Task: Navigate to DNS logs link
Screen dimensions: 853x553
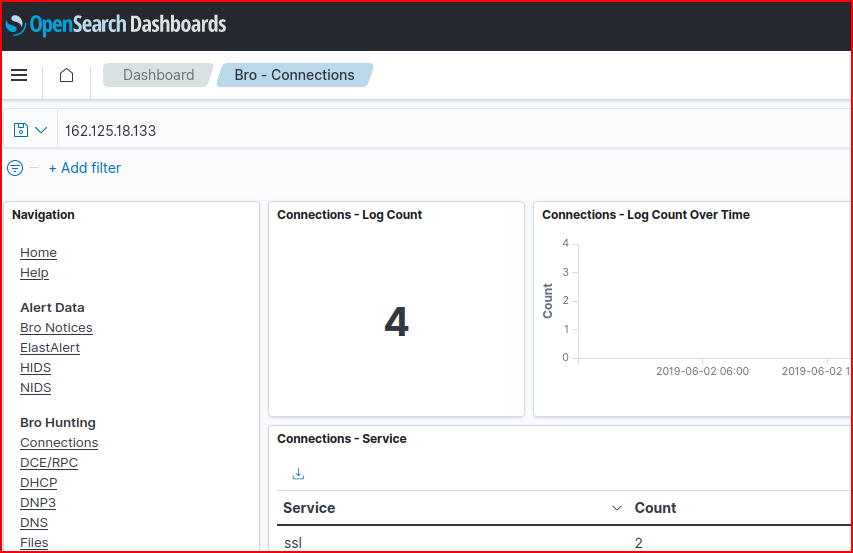Action: (34, 523)
